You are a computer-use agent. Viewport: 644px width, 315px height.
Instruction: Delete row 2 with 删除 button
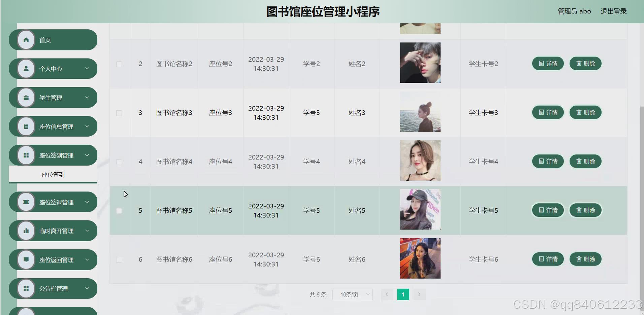[x=585, y=64]
